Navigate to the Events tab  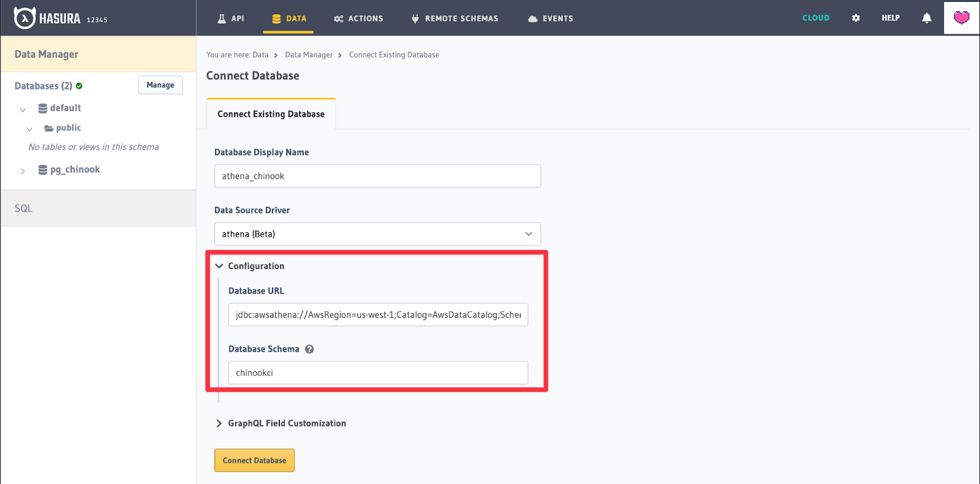[551, 18]
